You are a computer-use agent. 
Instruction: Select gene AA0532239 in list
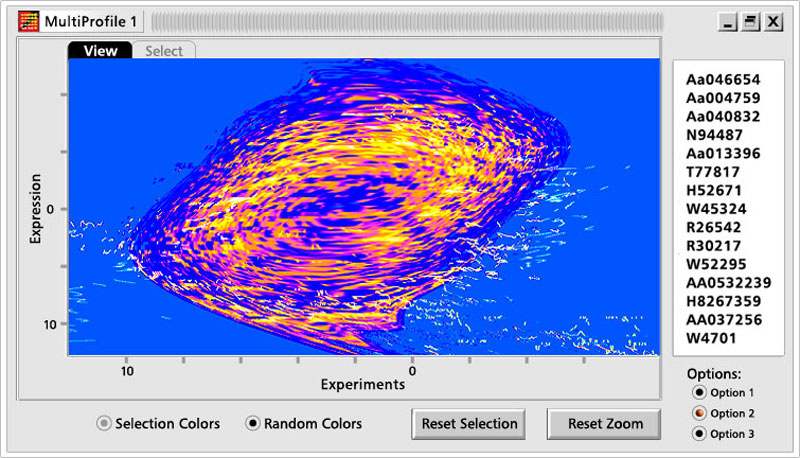click(729, 283)
